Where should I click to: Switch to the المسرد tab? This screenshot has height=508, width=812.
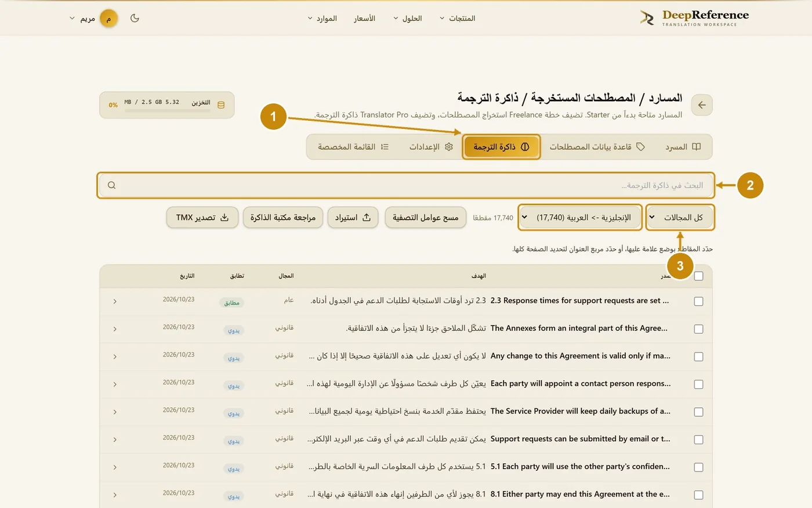pyautogui.click(x=683, y=147)
